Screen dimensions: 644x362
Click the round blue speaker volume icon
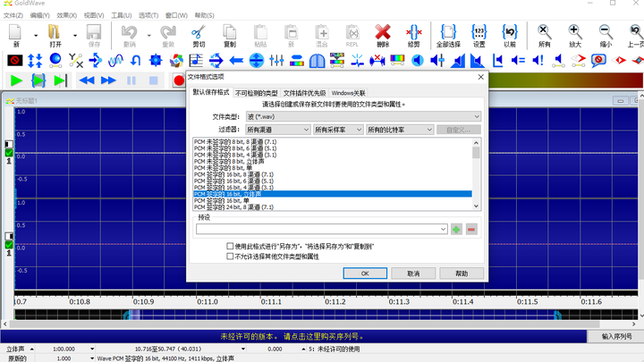[418, 61]
